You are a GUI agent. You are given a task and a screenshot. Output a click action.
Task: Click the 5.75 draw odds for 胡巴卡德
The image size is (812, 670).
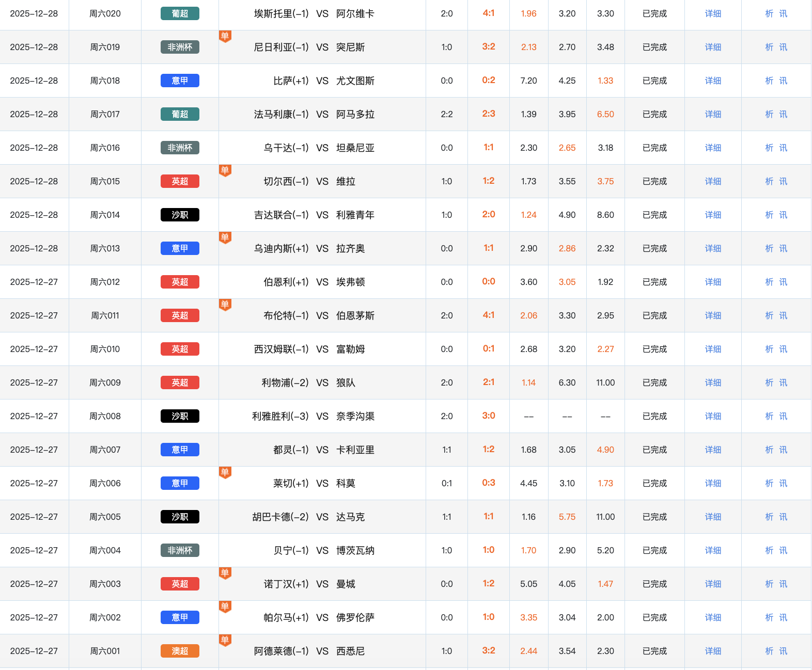click(567, 517)
